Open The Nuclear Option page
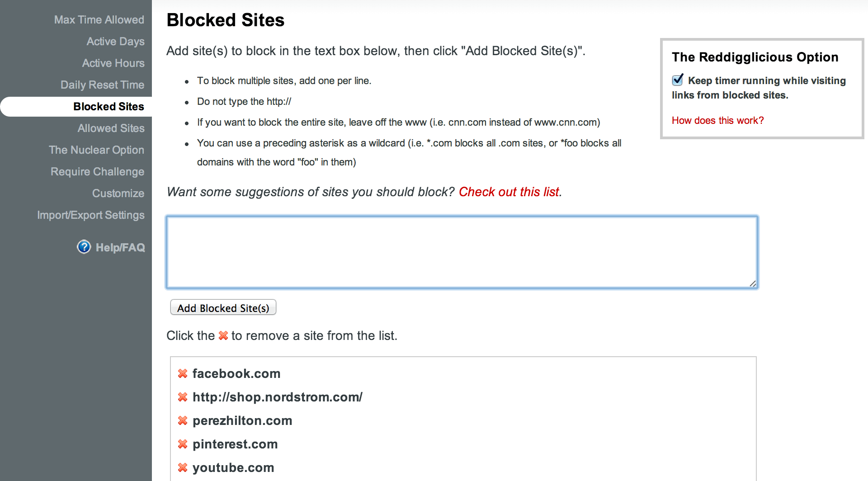868x481 pixels. 96,150
